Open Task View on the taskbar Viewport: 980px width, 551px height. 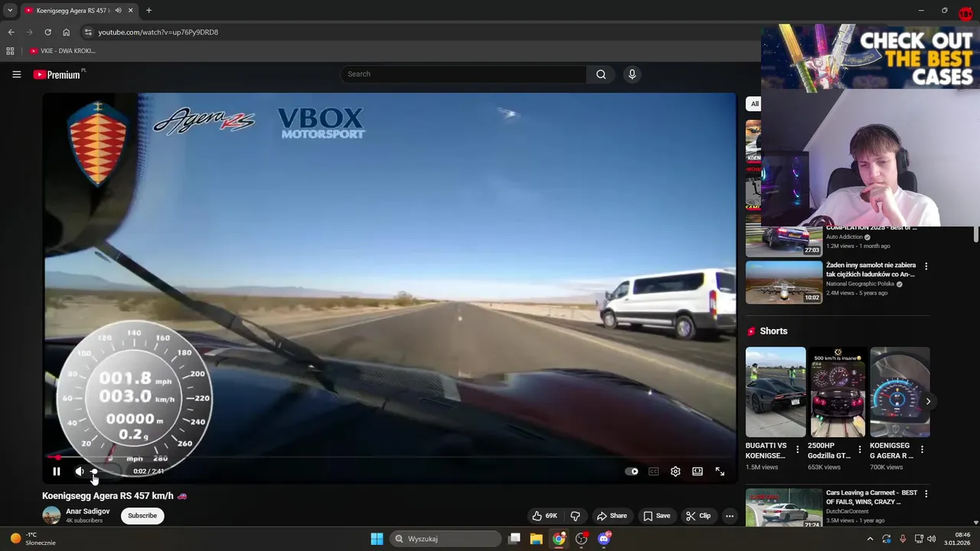click(x=514, y=539)
